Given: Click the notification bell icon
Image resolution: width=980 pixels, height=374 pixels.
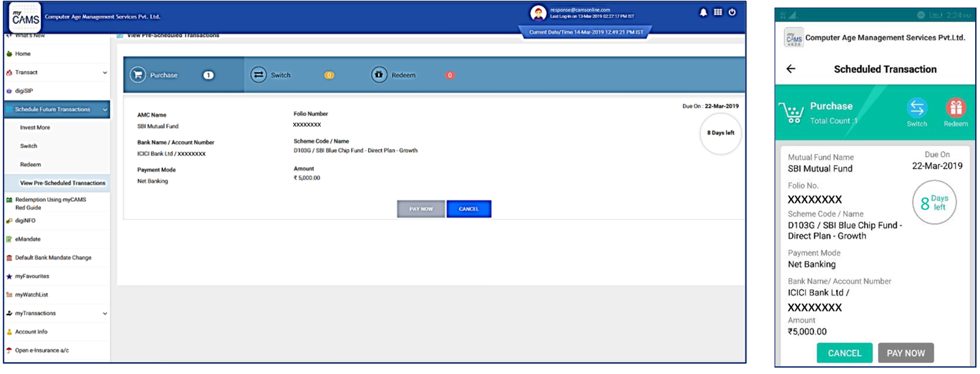Looking at the screenshot, I should pyautogui.click(x=703, y=12).
